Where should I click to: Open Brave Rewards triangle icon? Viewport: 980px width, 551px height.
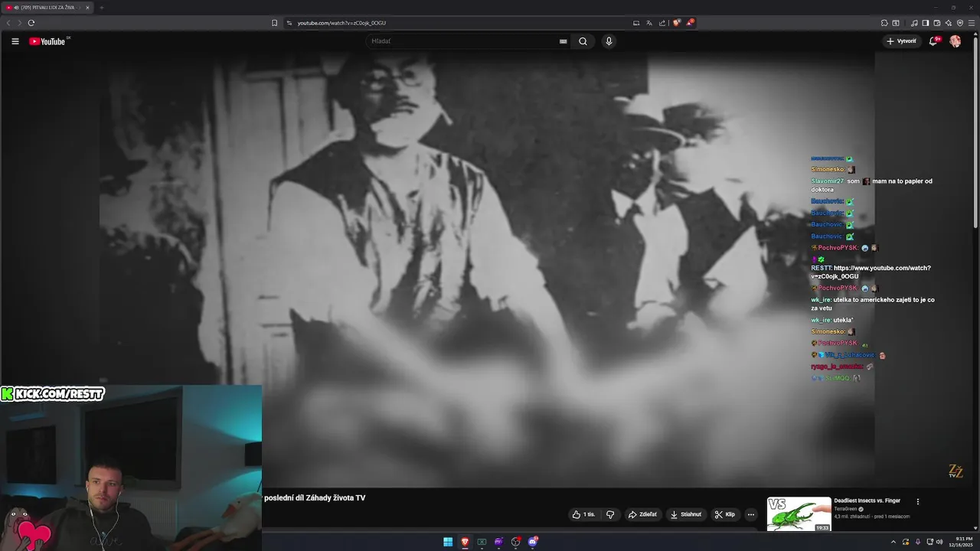pyautogui.click(x=690, y=23)
